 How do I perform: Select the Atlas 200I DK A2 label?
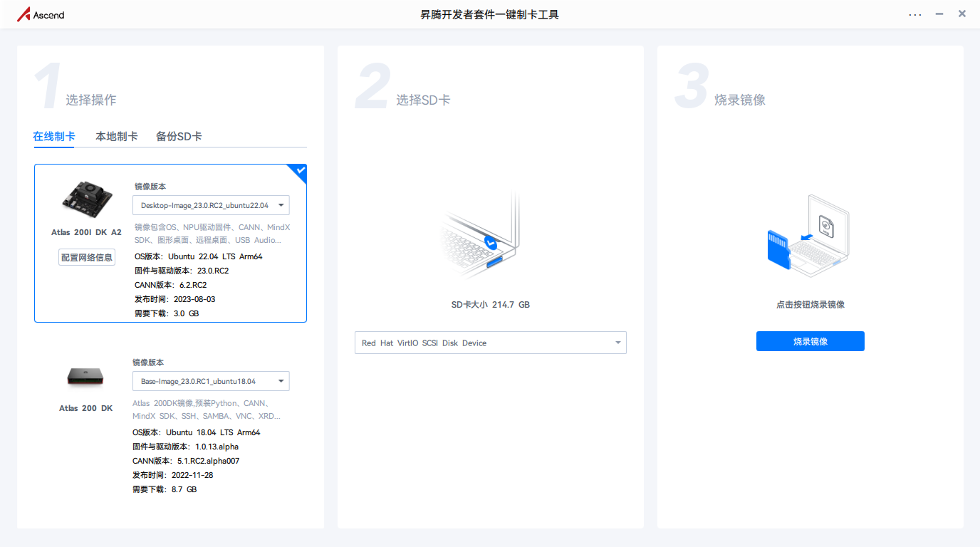(x=87, y=232)
